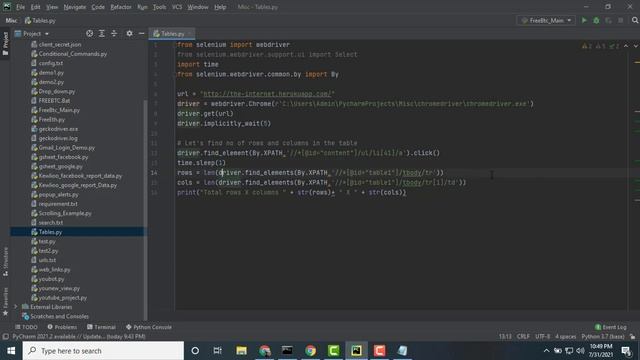The image size is (640, 360).
Task: Open Windows Start menu
Action: click(11, 351)
